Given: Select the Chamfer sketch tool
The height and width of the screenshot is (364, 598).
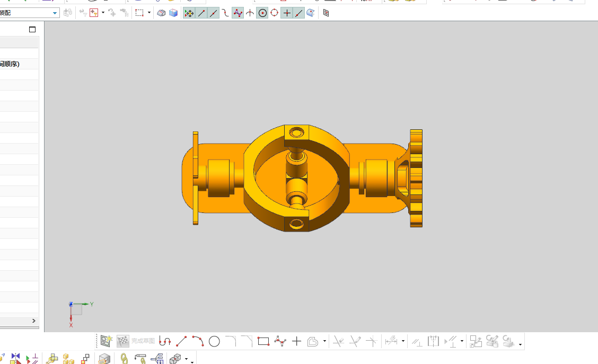Looking at the screenshot, I should tap(247, 341).
